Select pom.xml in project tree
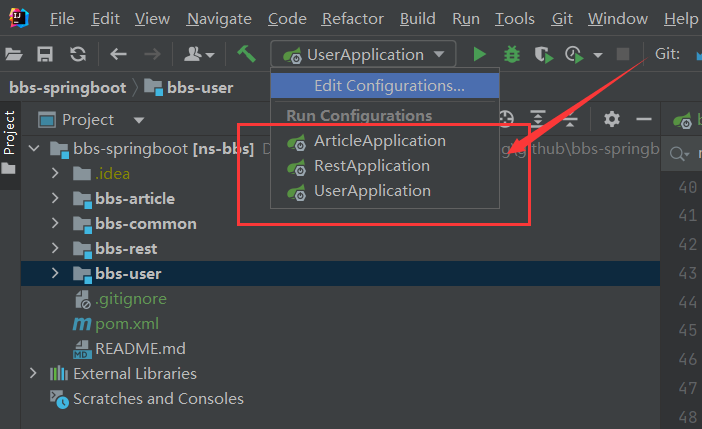The height and width of the screenshot is (429, 702). click(126, 324)
